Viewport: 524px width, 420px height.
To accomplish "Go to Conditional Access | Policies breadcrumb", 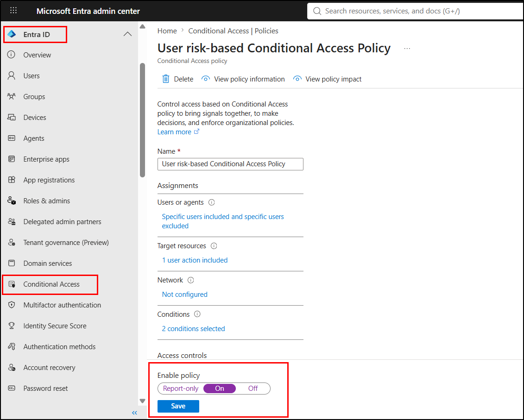I will (x=233, y=31).
